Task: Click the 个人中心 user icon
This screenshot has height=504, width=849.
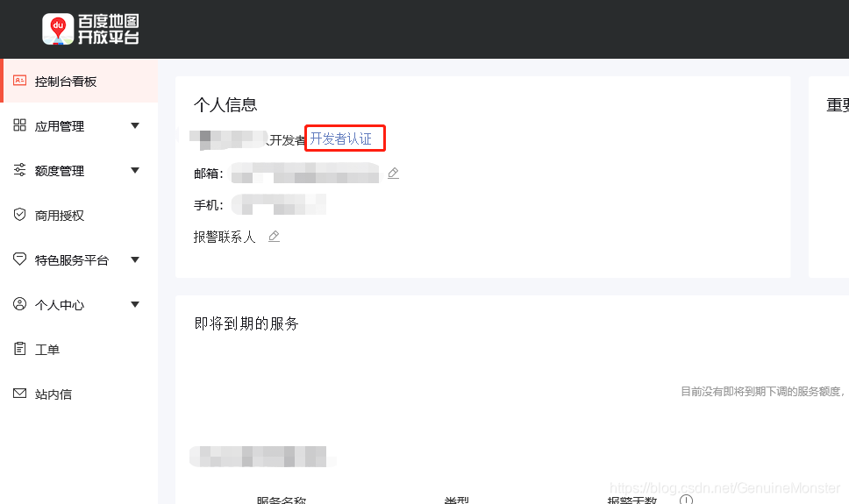Action: coord(19,303)
